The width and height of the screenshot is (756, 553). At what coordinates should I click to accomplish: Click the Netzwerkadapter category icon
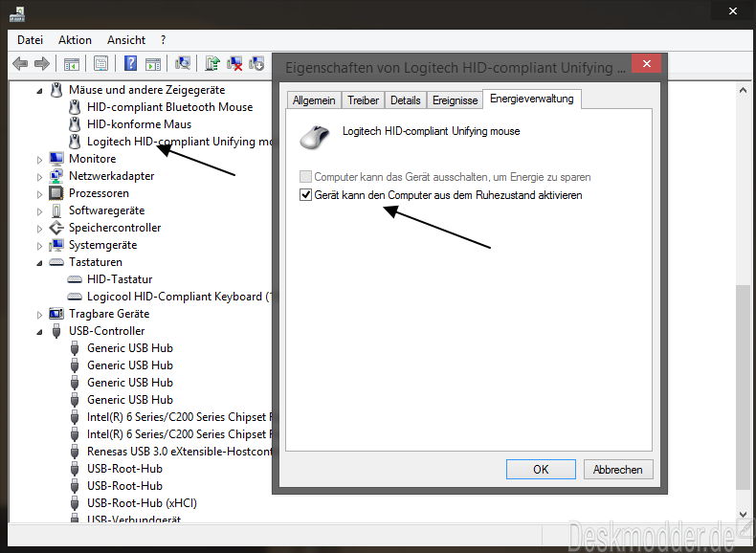pyautogui.click(x=56, y=176)
